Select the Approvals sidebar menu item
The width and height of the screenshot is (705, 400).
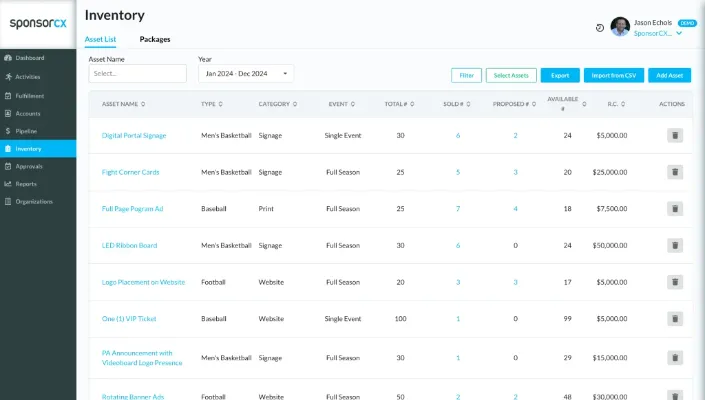click(x=29, y=166)
